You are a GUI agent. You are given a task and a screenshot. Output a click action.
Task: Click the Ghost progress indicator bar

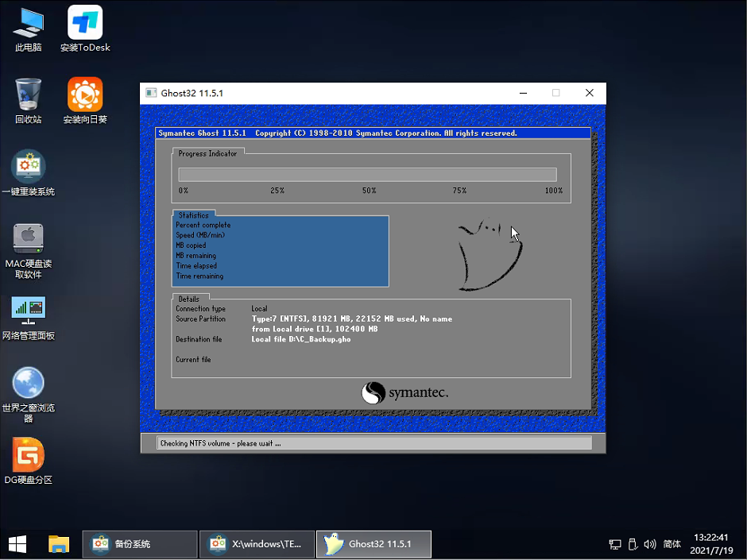[369, 173]
